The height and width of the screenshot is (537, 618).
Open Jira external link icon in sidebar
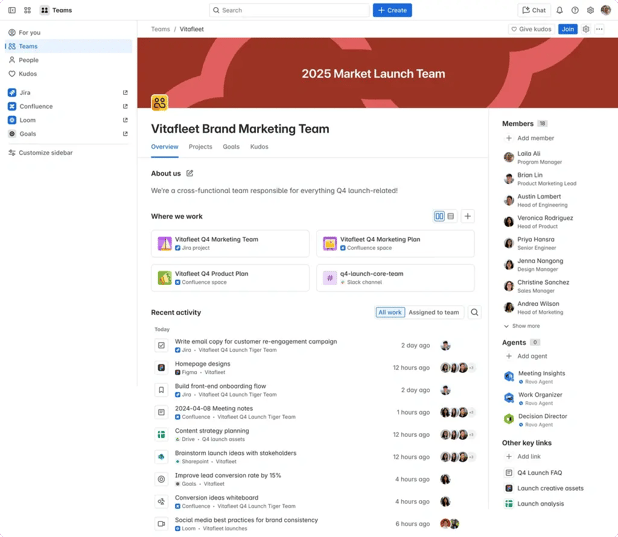pos(125,93)
